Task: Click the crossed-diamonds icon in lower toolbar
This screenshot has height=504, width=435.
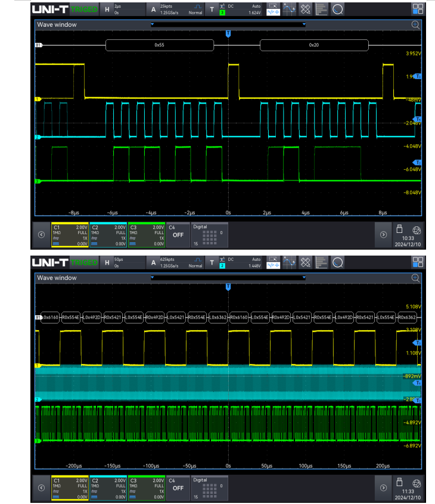Action: coord(305,262)
